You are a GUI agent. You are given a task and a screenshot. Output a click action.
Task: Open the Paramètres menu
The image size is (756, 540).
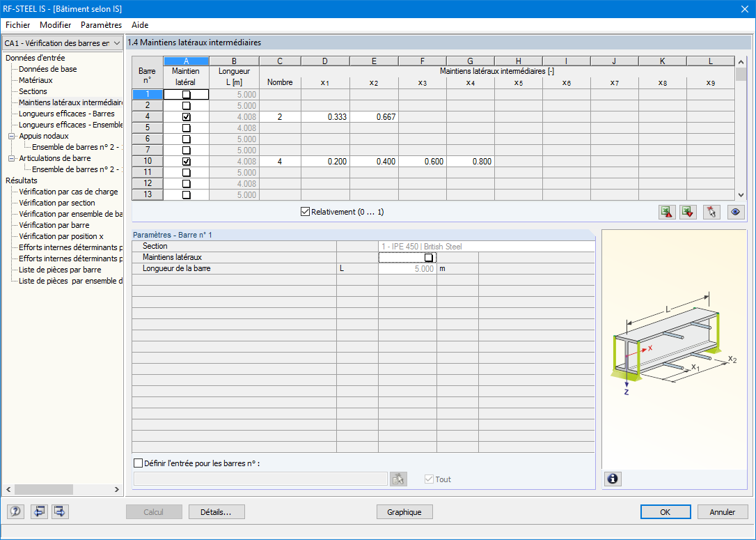tap(101, 25)
